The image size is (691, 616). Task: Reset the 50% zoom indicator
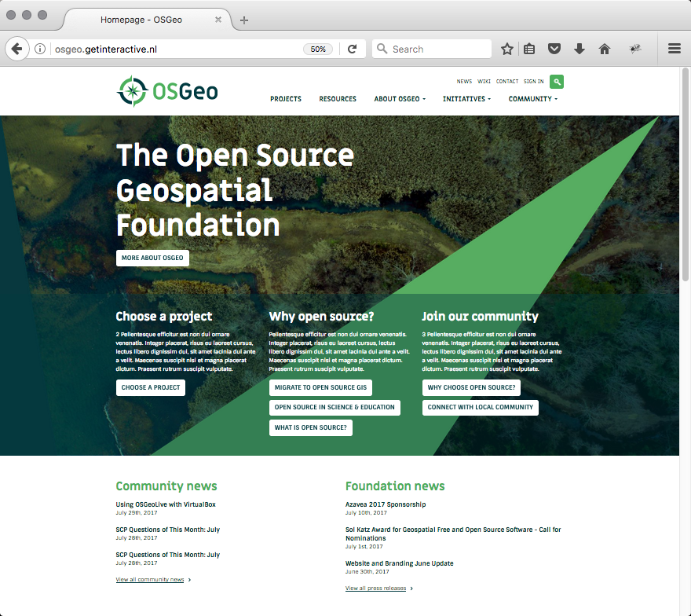point(318,49)
